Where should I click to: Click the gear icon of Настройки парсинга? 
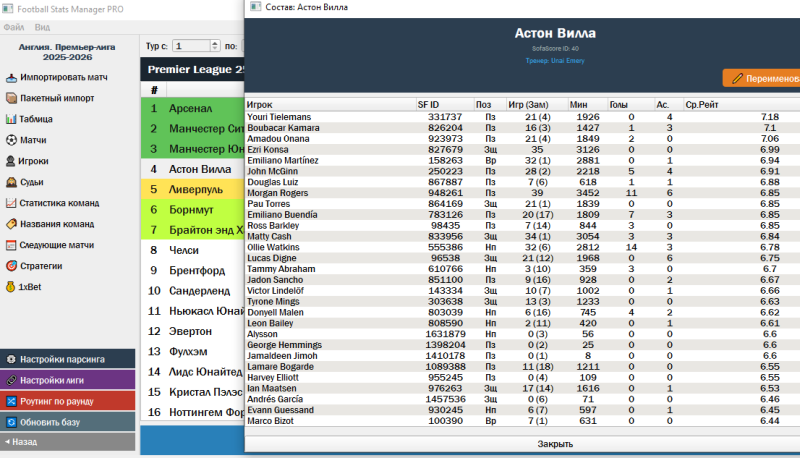(x=11, y=360)
